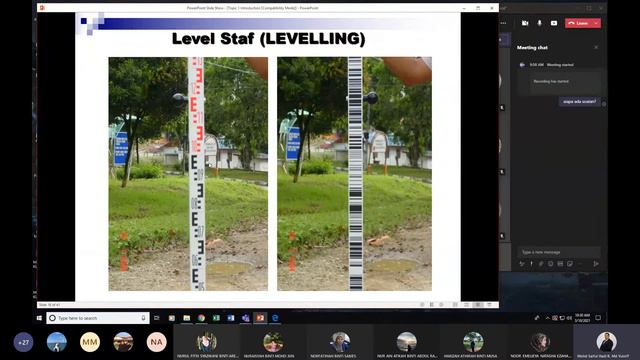Open the GIF picker in chat compose
640x360 pixels.
click(x=560, y=264)
